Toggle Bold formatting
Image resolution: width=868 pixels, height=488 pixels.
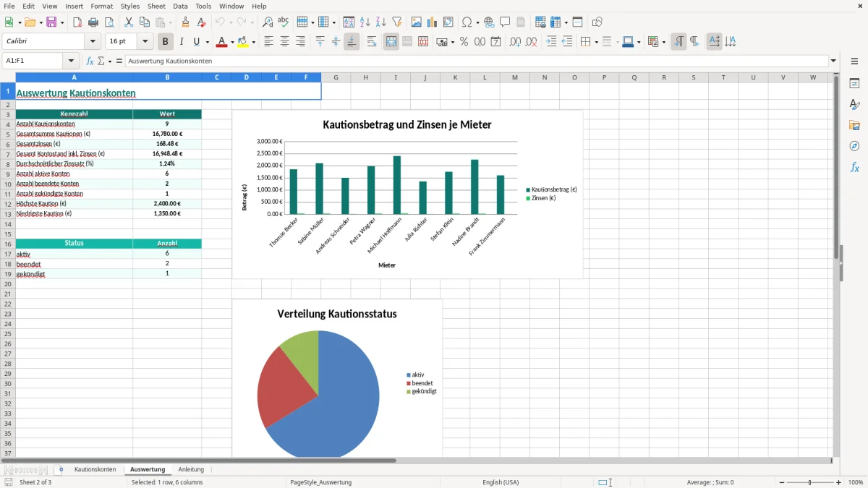click(166, 42)
